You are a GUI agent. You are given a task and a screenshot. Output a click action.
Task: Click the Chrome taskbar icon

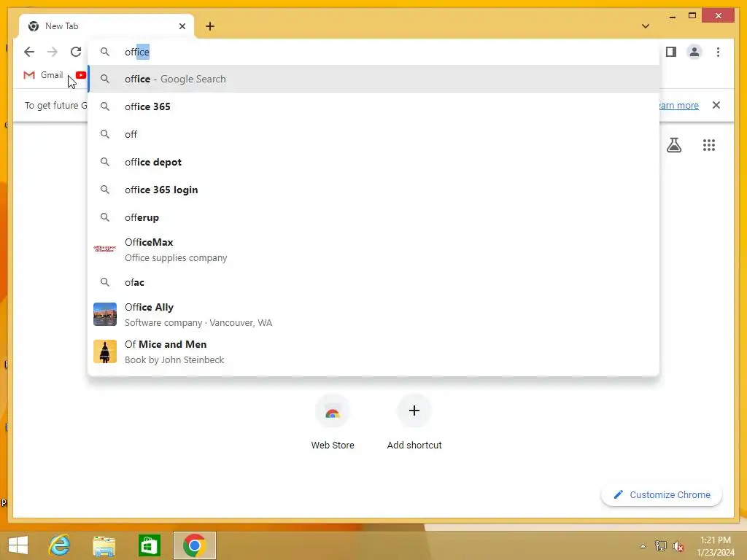coord(194,545)
